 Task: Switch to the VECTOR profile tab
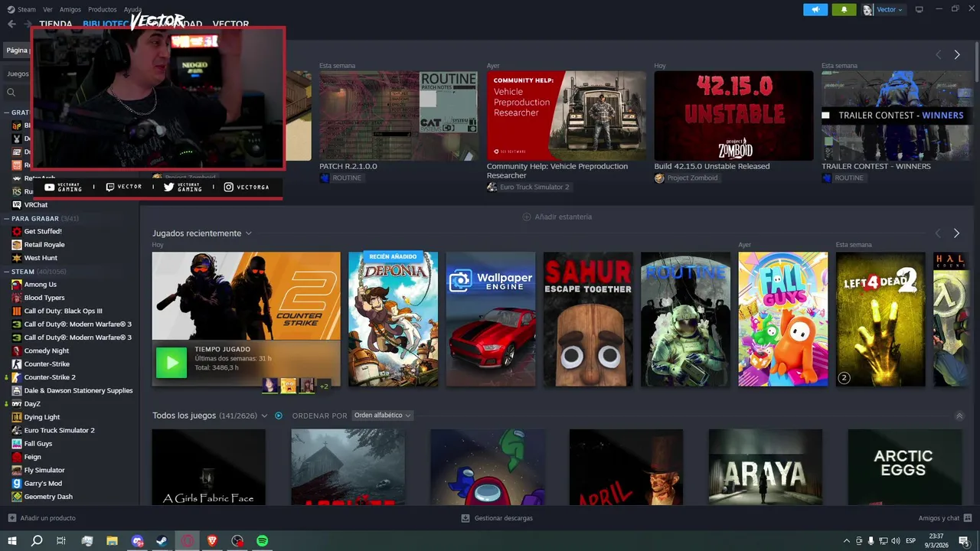pos(230,24)
